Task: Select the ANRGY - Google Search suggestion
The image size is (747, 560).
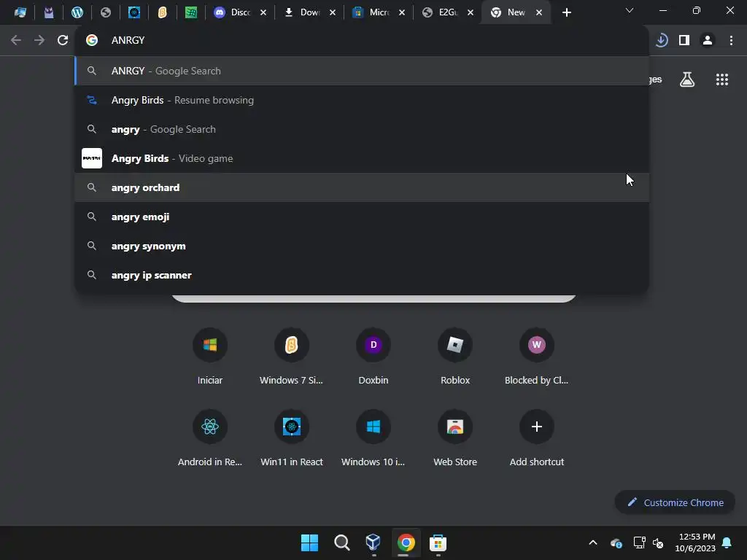Action: (362, 71)
